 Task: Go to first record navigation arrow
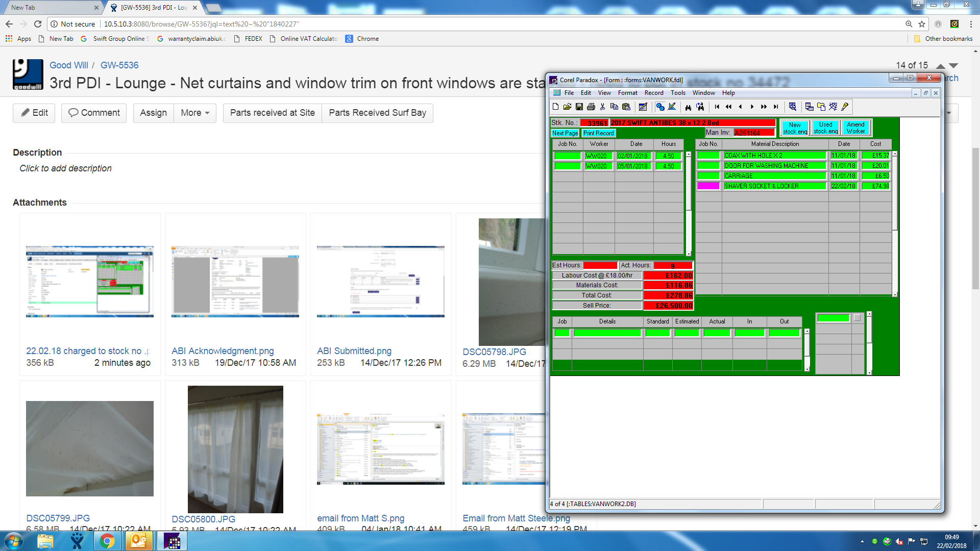(x=717, y=107)
